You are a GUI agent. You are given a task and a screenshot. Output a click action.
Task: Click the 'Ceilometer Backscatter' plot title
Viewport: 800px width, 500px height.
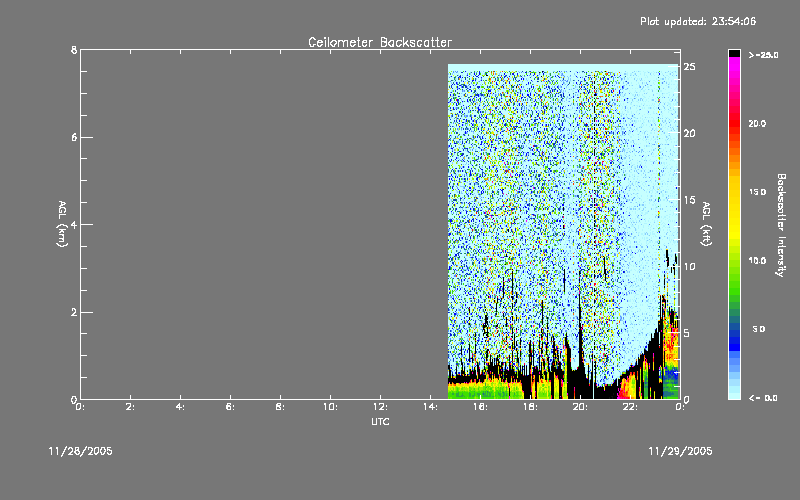tap(380, 42)
